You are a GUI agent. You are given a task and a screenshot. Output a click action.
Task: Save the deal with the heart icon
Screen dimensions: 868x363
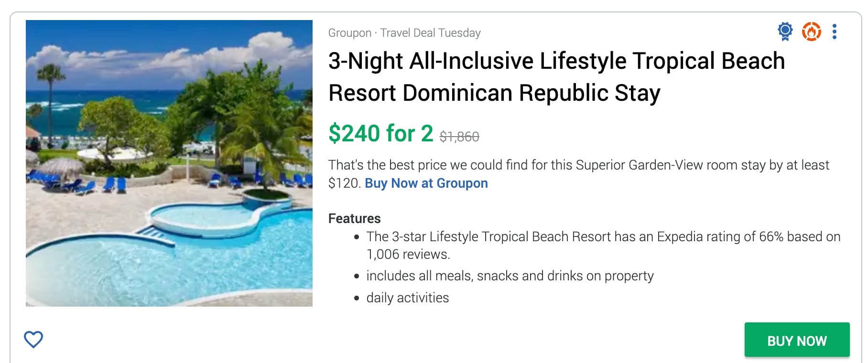33,340
